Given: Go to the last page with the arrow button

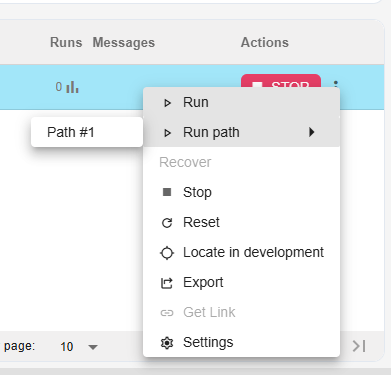Looking at the screenshot, I should (359, 346).
